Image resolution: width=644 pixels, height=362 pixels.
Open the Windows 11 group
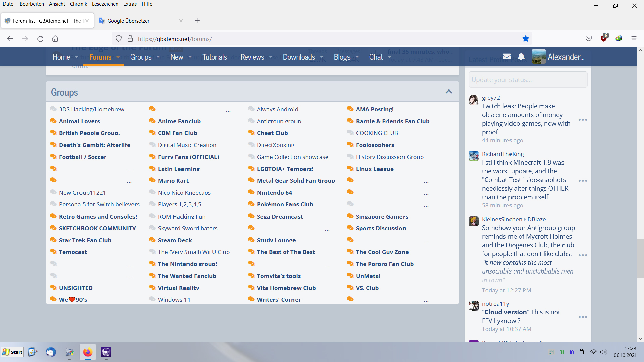point(174,300)
